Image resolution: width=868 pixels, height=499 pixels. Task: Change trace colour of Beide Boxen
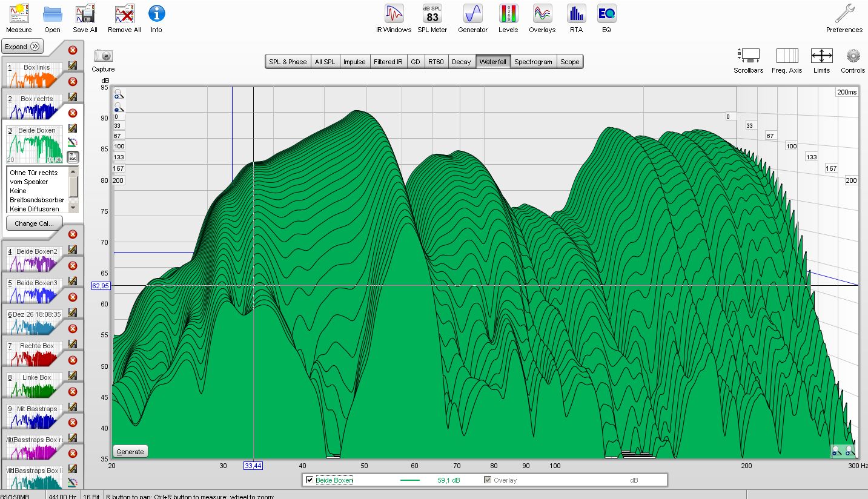pyautogui.click(x=73, y=143)
